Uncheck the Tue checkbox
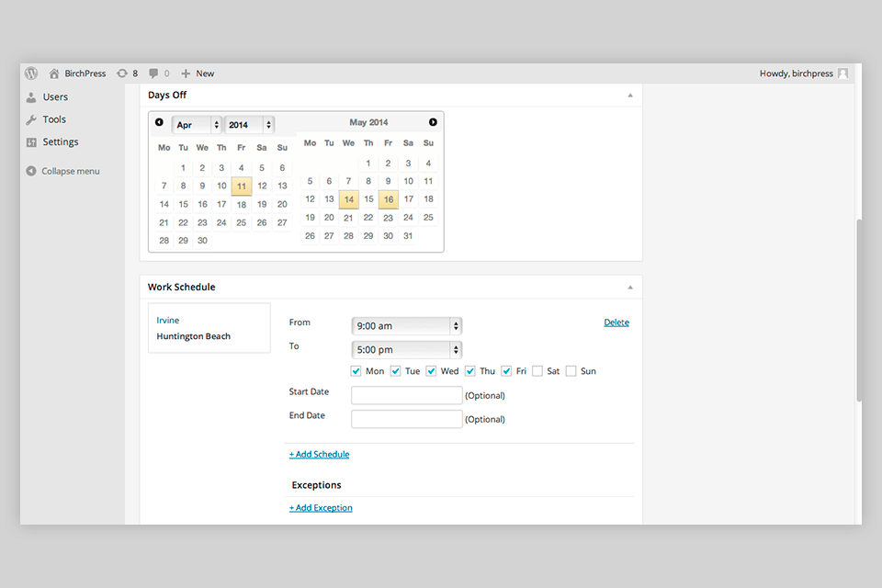The width and height of the screenshot is (882, 588). pyautogui.click(x=395, y=371)
